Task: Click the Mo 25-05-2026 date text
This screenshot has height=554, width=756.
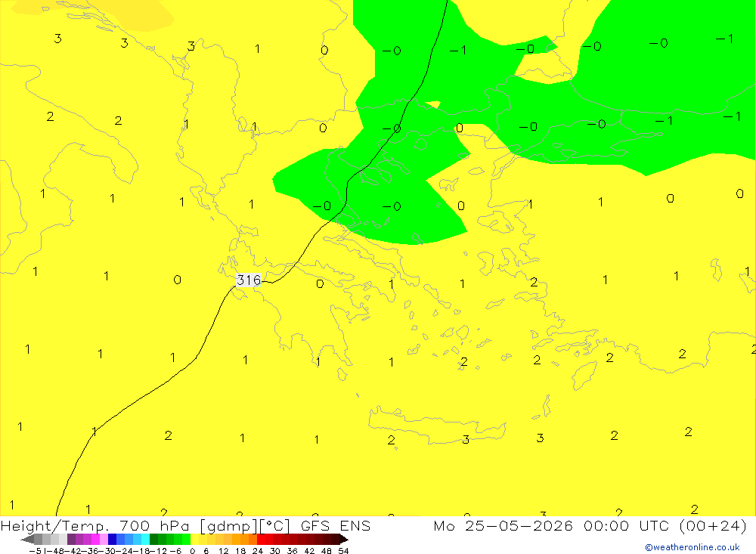Action: [x=503, y=525]
